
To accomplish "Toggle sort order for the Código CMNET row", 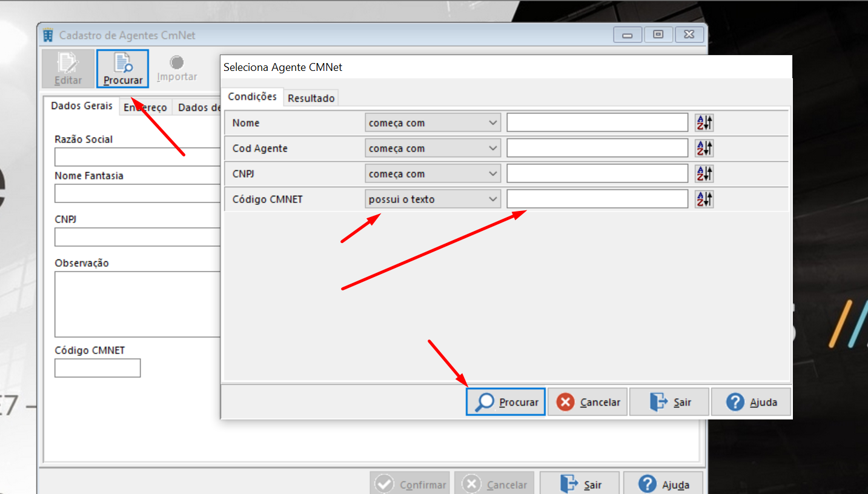I will 704,199.
